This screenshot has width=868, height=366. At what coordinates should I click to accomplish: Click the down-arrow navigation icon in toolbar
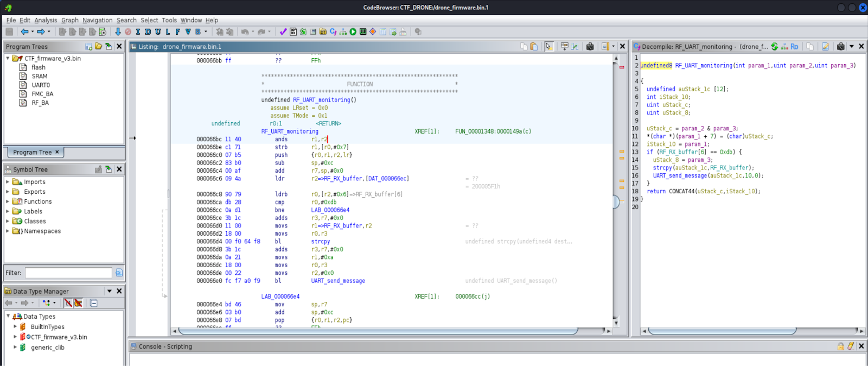[x=118, y=32]
